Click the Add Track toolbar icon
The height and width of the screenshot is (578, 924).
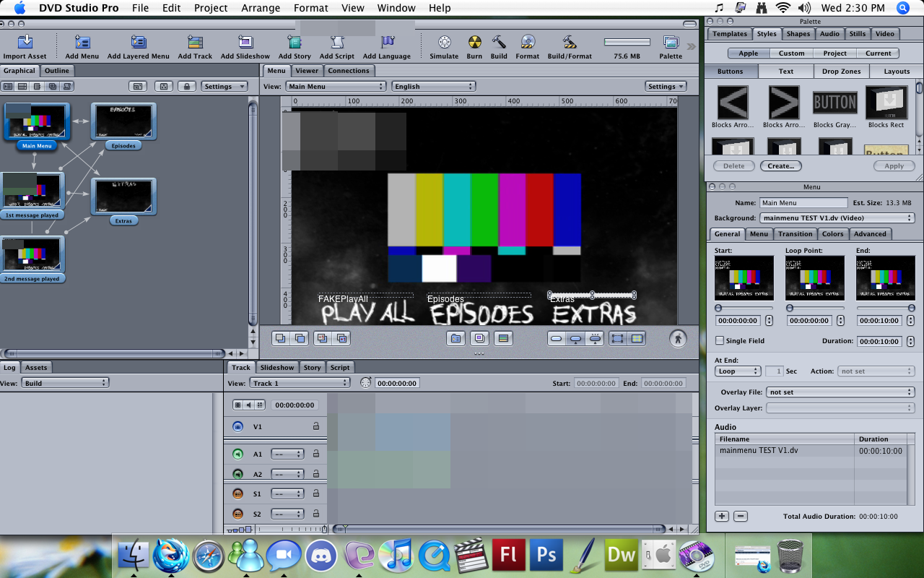(195, 42)
